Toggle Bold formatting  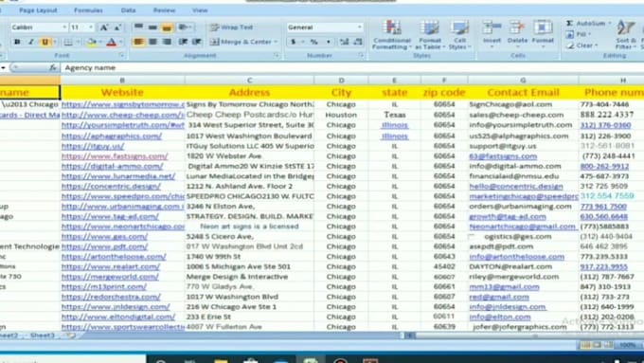pos(17,42)
